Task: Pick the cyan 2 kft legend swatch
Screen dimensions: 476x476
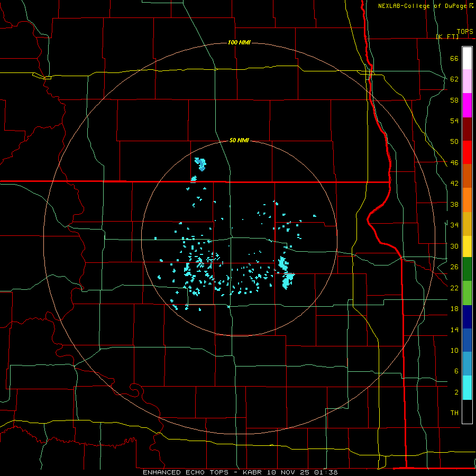Action: point(467,388)
